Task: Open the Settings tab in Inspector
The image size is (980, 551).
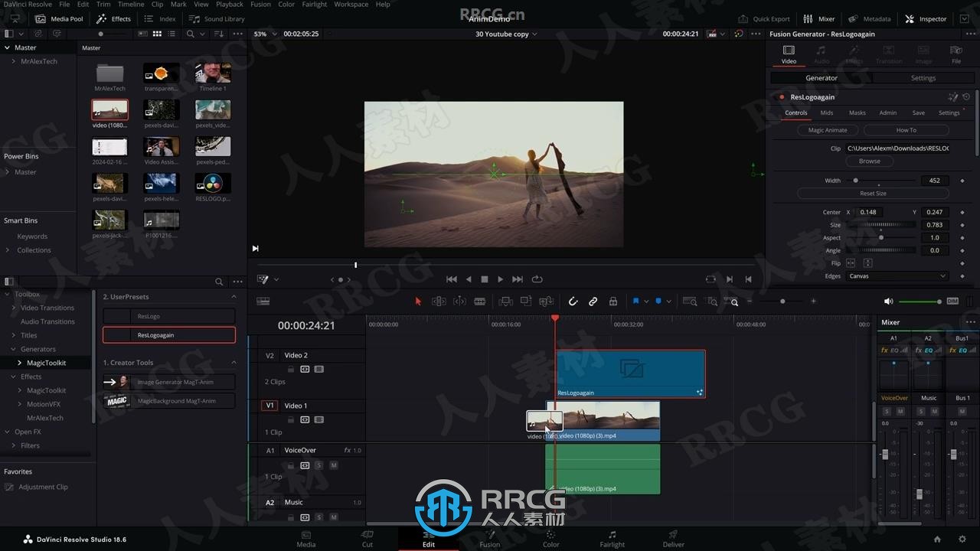Action: 923,78
